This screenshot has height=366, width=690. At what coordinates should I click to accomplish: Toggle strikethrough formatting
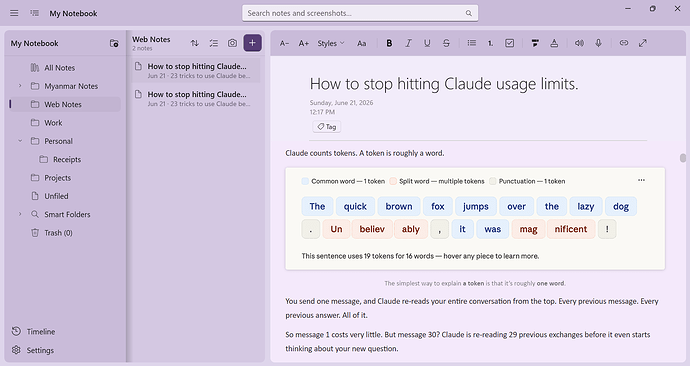446,43
